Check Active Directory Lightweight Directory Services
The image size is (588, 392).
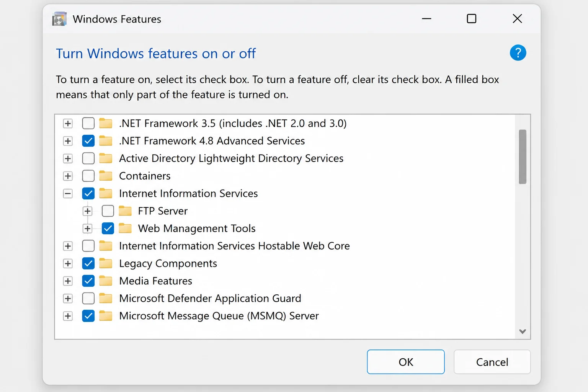click(88, 158)
